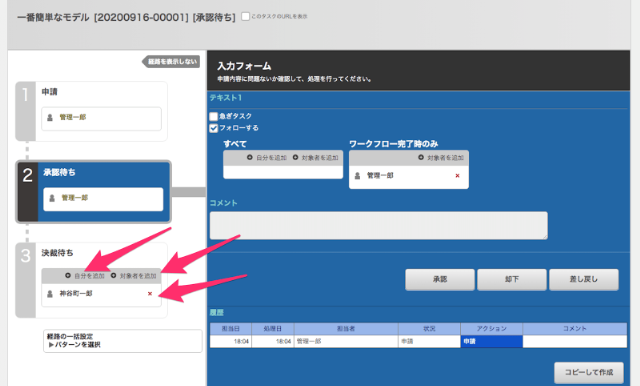Click the user icon in step 2 承認待ち
The width and height of the screenshot is (640, 386).
click(52, 198)
